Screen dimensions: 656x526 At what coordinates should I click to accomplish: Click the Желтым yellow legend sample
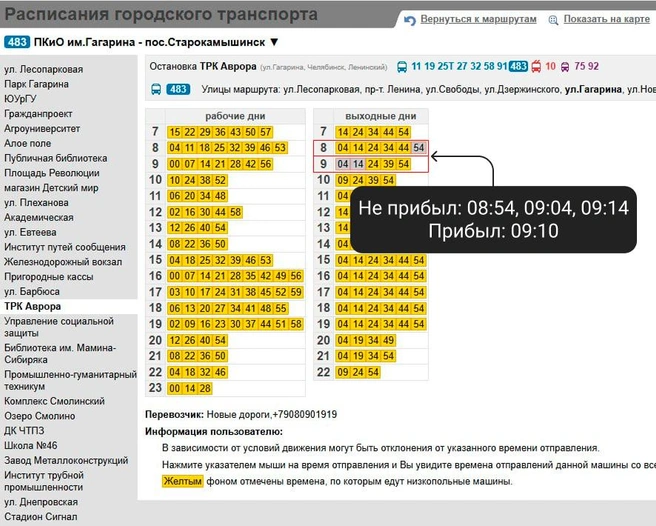pos(182,481)
